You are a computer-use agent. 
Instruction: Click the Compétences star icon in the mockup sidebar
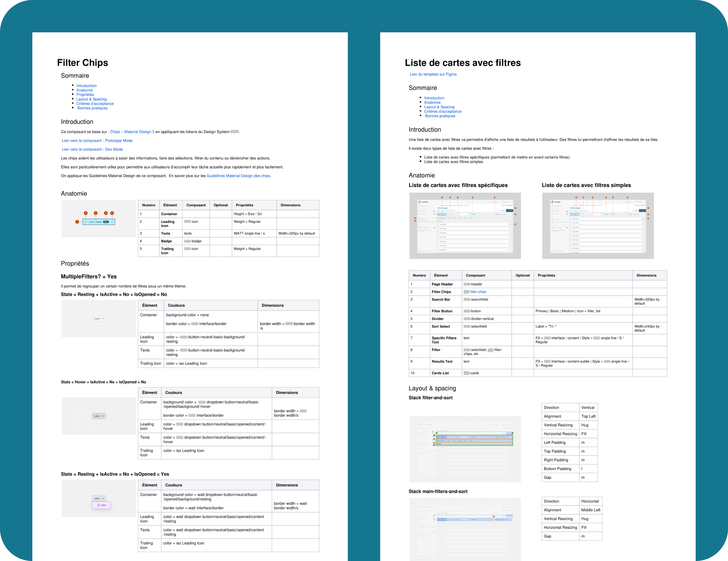[419, 220]
